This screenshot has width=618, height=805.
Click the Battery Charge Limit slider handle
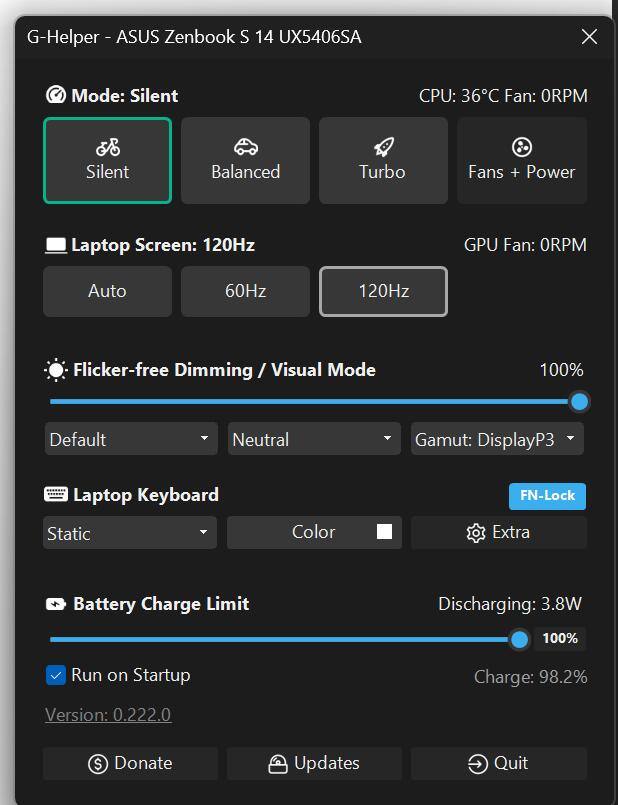click(519, 639)
